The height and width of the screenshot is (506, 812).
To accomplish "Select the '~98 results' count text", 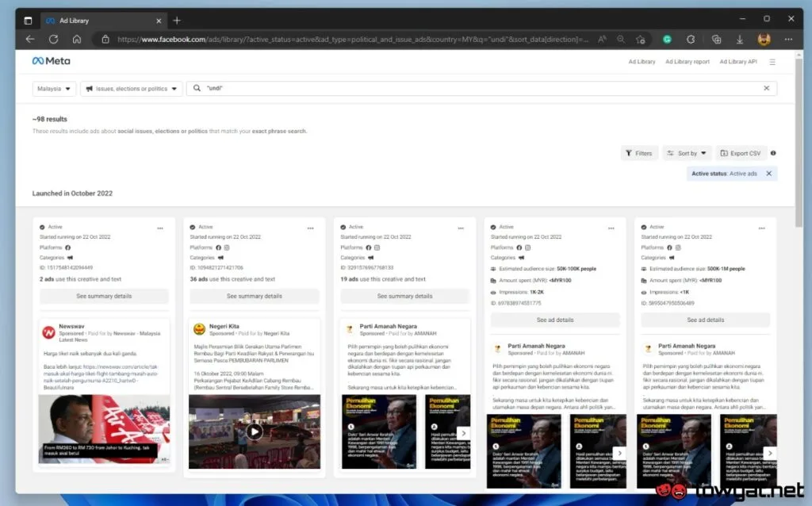I will [x=50, y=119].
